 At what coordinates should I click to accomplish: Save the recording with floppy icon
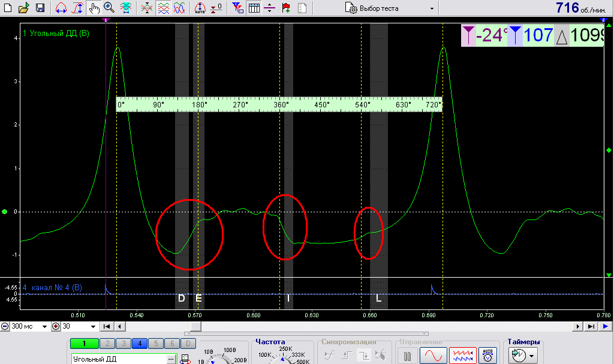40,7
